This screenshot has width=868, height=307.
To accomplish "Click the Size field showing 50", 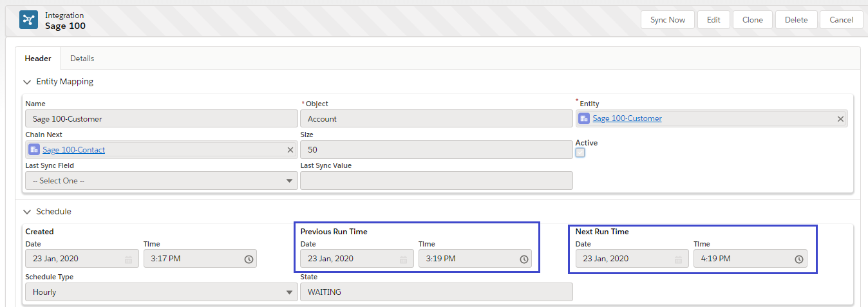I will pos(437,150).
